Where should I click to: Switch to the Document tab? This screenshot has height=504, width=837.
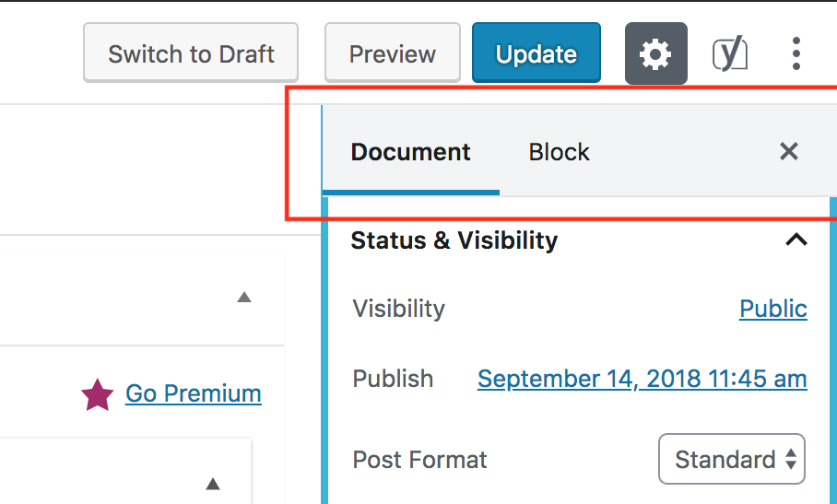(x=410, y=152)
